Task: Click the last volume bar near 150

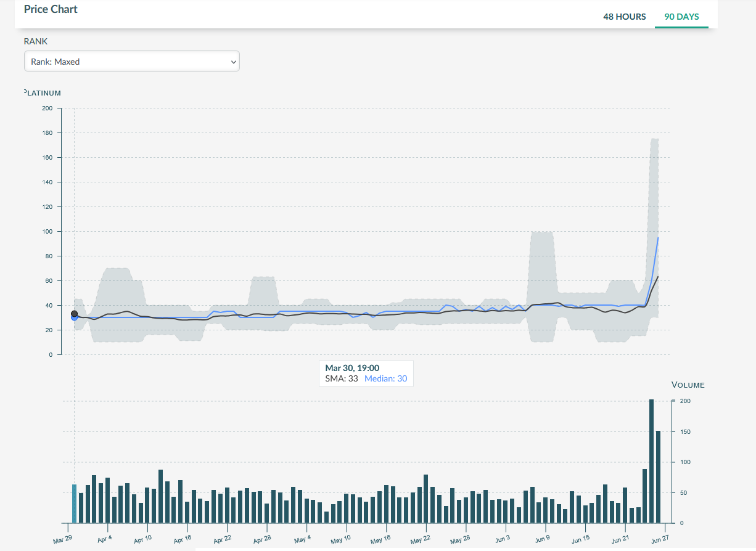Action: (x=658, y=477)
